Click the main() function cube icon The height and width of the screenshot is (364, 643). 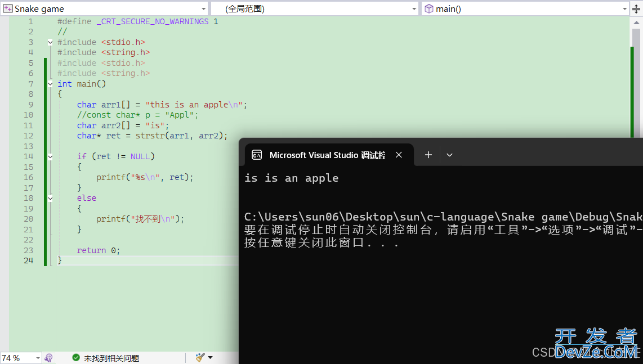[x=428, y=8]
